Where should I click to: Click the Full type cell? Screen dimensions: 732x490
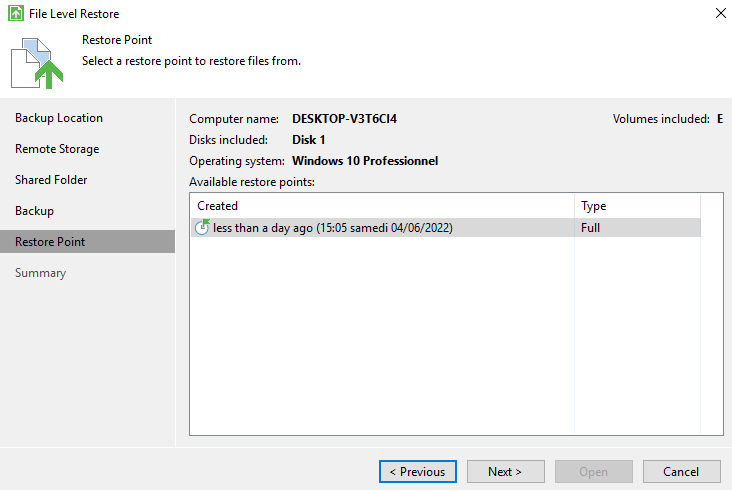591,228
